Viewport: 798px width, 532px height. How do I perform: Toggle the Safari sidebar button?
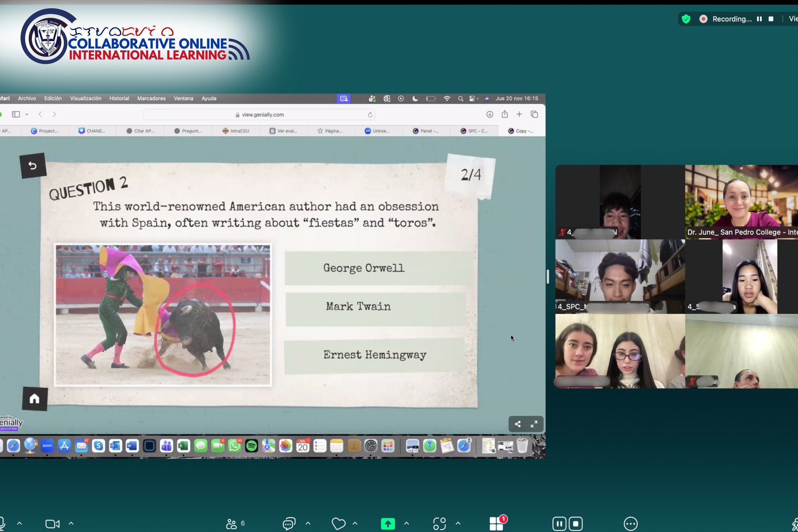(16, 114)
